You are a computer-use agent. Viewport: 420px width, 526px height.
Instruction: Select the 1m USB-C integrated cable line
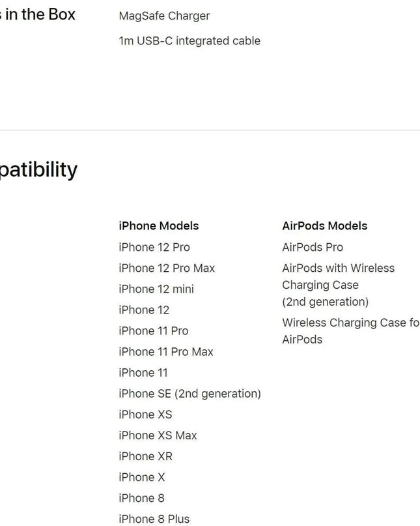pyautogui.click(x=189, y=41)
